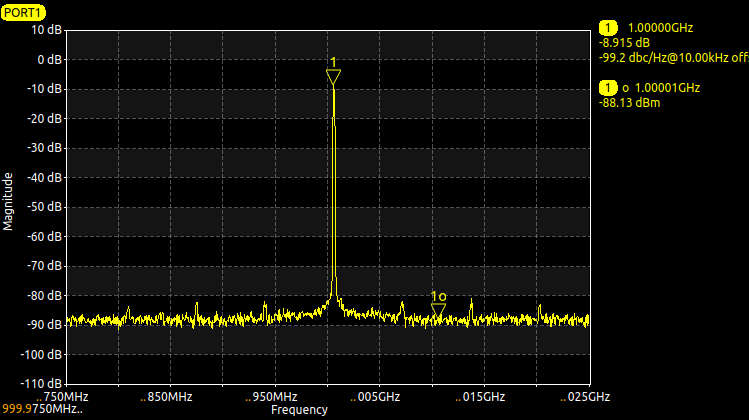Click the 1 o offset marker legend badge
749x420 pixels.
click(x=608, y=88)
